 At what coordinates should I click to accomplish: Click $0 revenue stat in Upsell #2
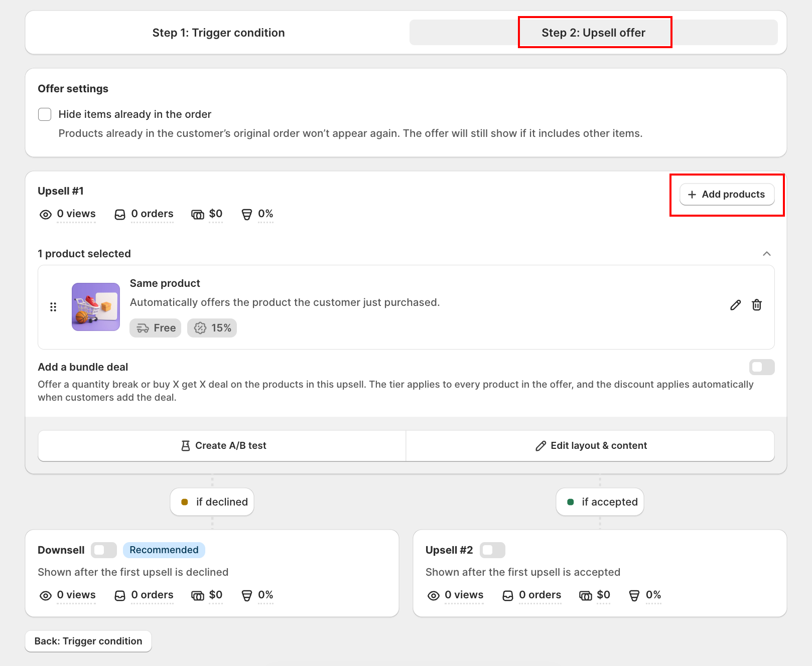[x=604, y=595]
